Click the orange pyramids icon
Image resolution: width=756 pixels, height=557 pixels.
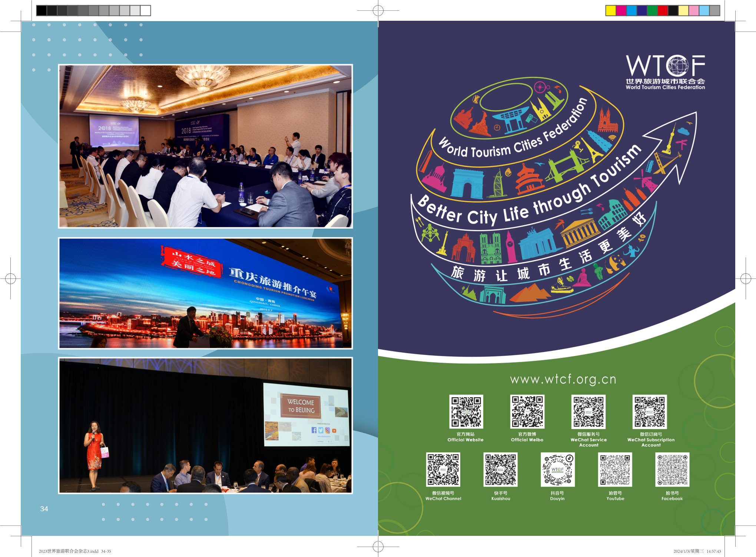pyautogui.click(x=531, y=293)
